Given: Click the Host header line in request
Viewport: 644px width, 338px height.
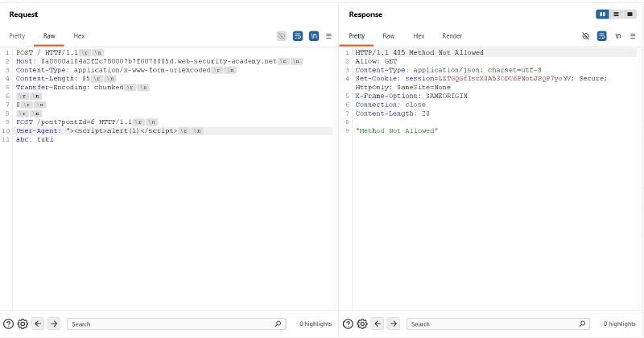Looking at the screenshot, I should pos(159,61).
